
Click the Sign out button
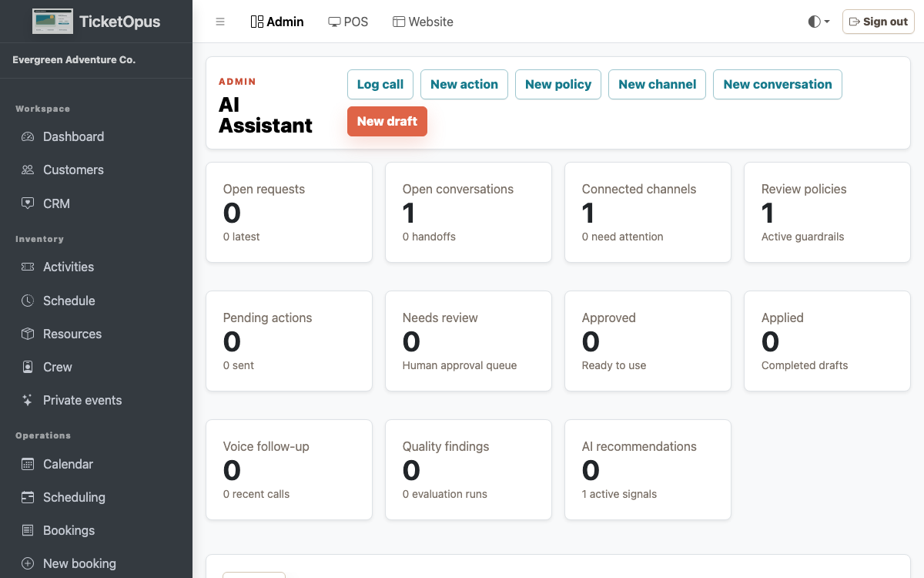coord(878,22)
